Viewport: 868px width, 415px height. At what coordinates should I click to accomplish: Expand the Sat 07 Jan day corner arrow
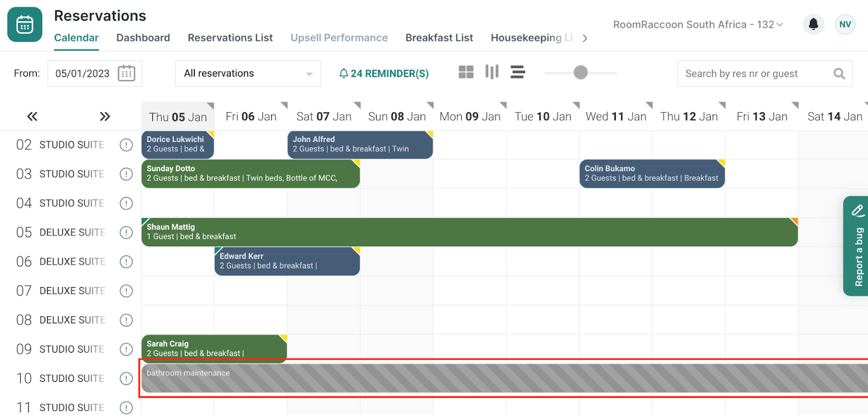click(x=357, y=105)
